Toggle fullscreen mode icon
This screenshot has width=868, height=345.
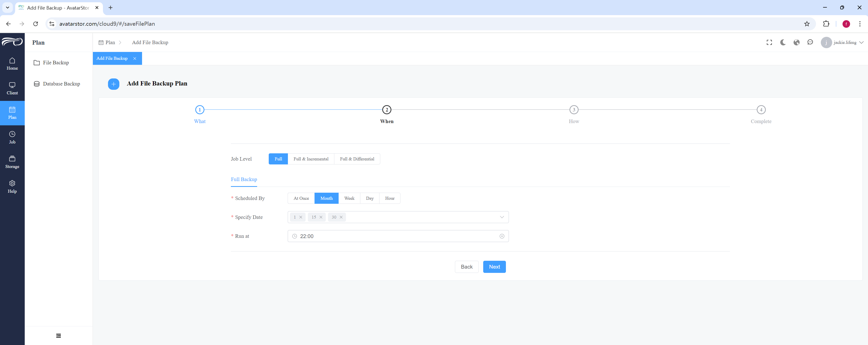tap(769, 42)
